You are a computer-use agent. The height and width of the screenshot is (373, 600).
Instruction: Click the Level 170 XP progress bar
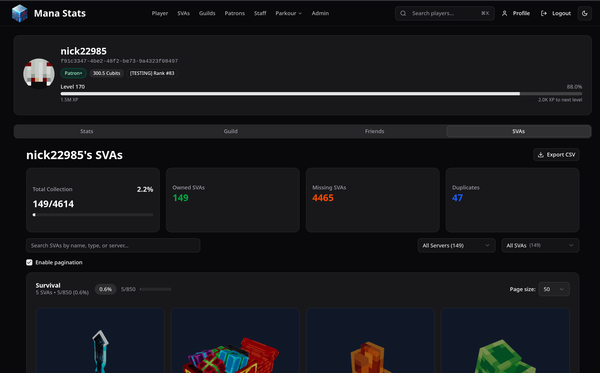click(x=321, y=94)
